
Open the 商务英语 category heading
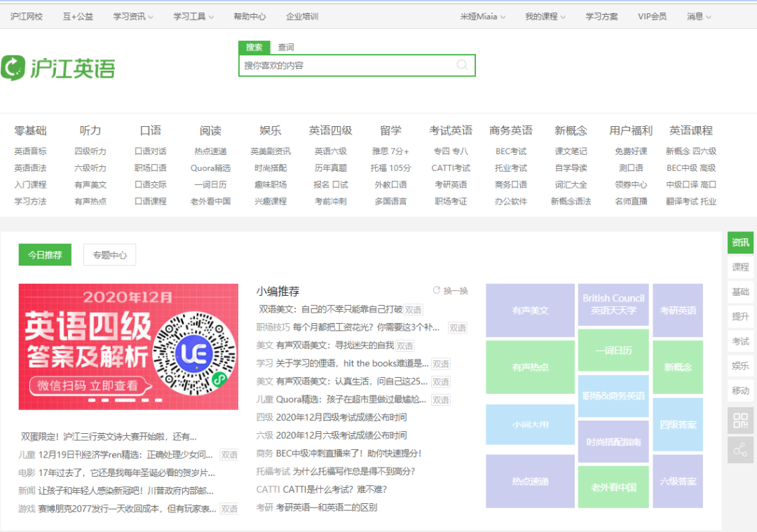511,130
